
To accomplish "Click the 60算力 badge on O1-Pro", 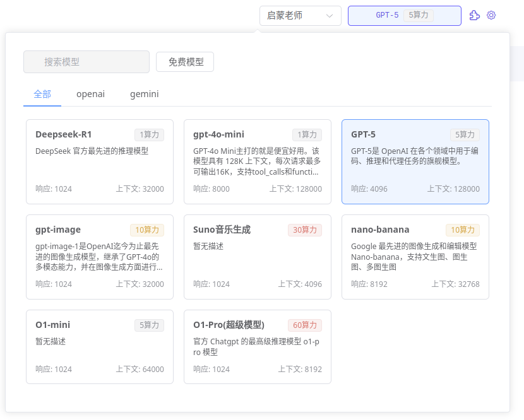I will coord(305,325).
